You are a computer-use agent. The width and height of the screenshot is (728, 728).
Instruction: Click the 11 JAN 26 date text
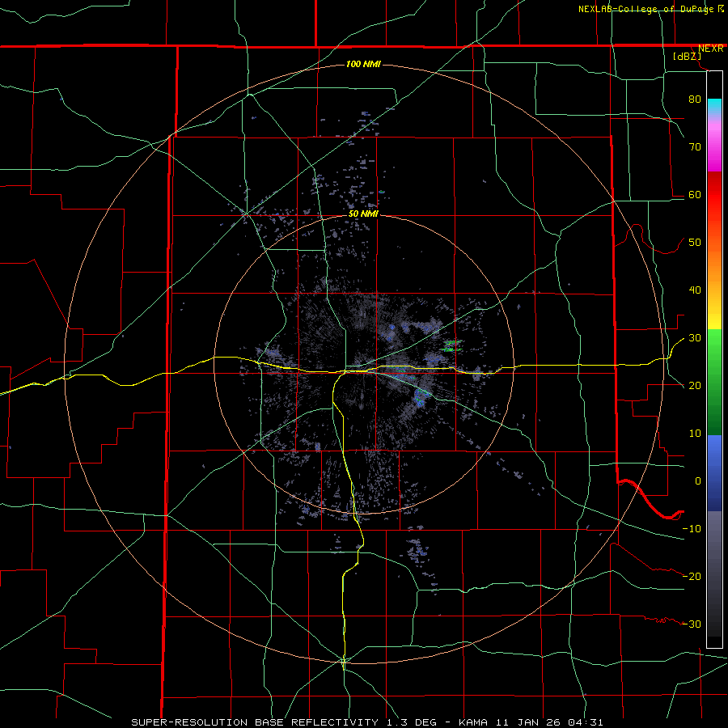click(527, 722)
